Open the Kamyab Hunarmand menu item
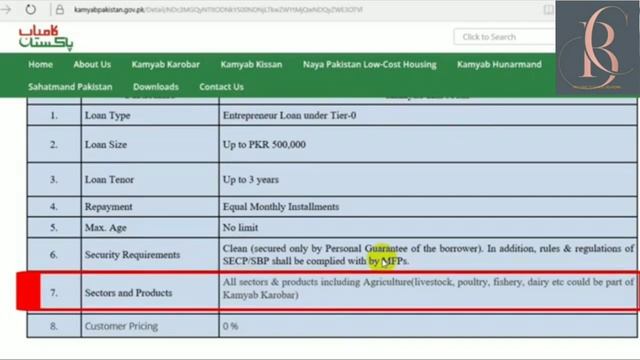 499,64
